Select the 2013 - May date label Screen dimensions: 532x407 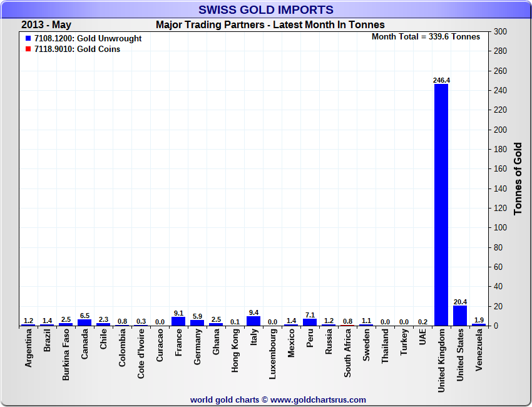pos(46,25)
